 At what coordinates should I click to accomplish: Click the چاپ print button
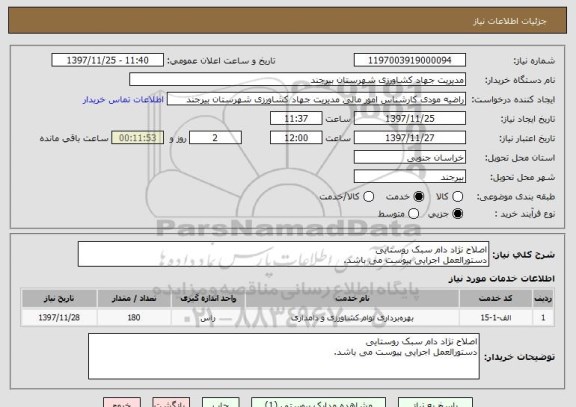[x=220, y=402]
